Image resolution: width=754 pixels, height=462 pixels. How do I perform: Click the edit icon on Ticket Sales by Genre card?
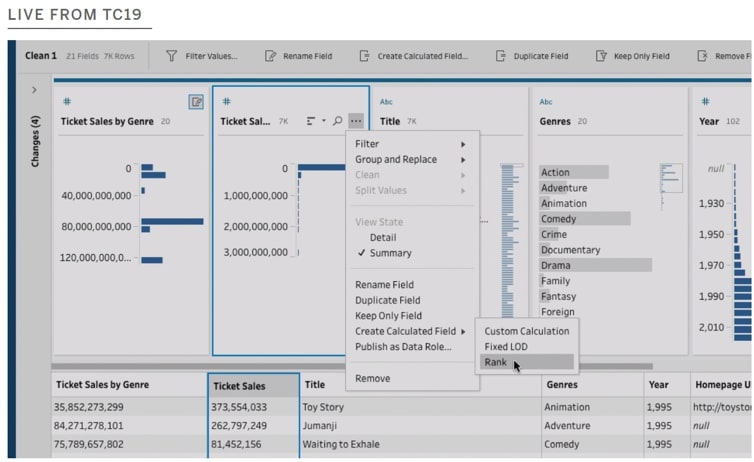(x=196, y=101)
